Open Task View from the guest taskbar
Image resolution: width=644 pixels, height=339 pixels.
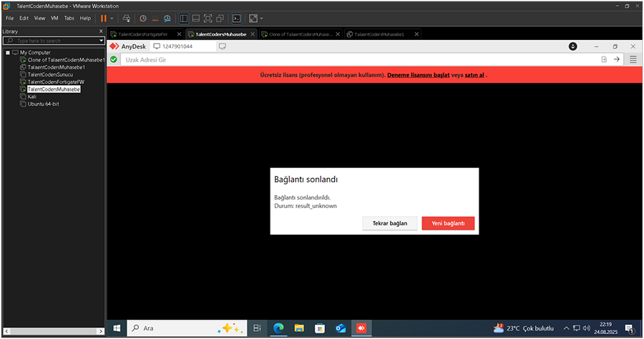coord(257,328)
